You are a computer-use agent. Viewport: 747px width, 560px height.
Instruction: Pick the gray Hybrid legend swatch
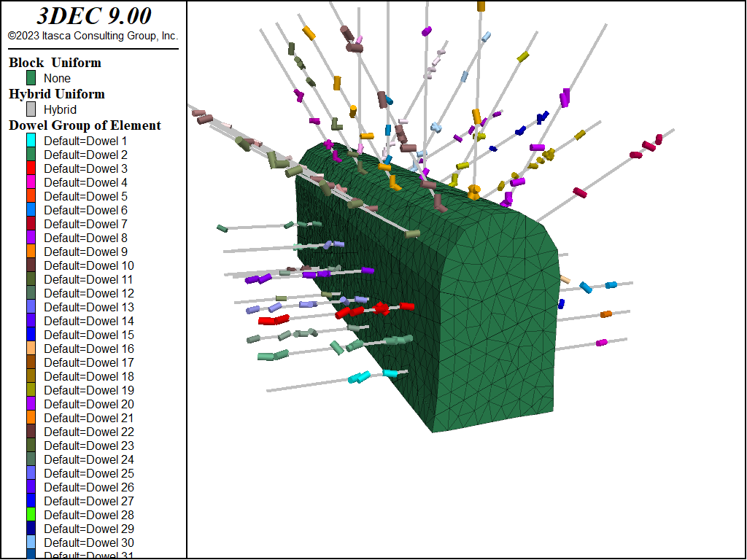31,109
